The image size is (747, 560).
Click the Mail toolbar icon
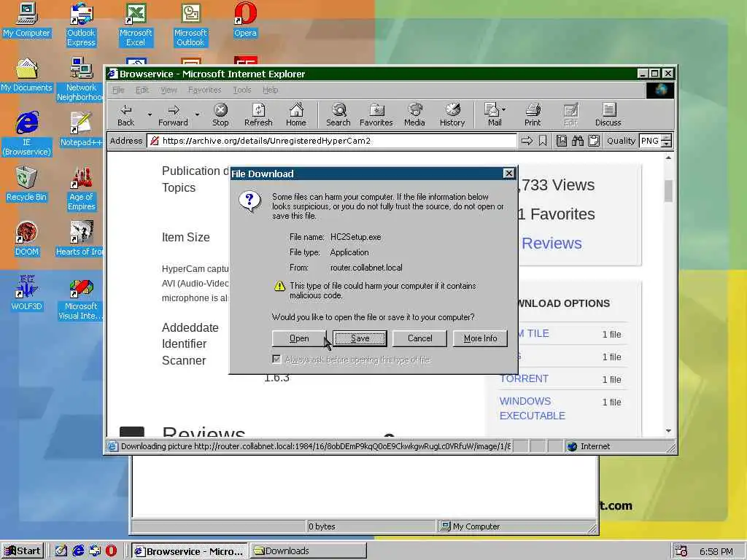tap(492, 115)
